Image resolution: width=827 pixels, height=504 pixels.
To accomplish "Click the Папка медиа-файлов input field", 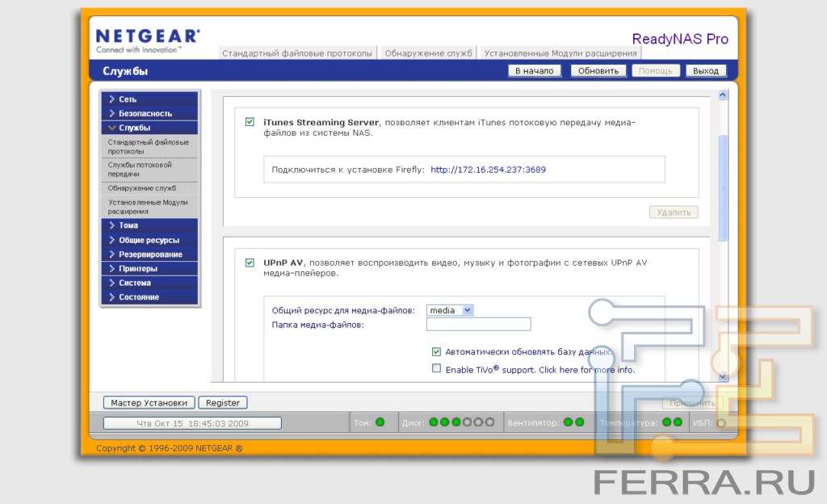I will 478,324.
